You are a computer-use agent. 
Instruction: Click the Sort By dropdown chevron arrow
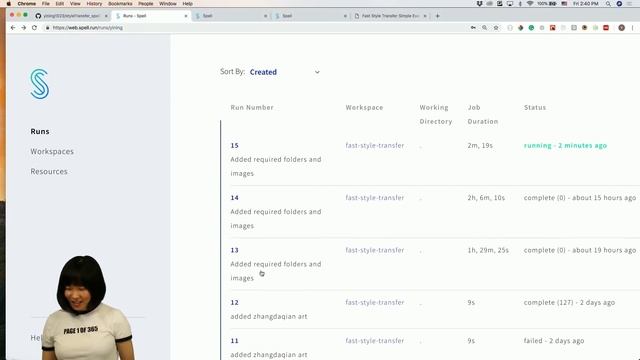[x=317, y=72]
